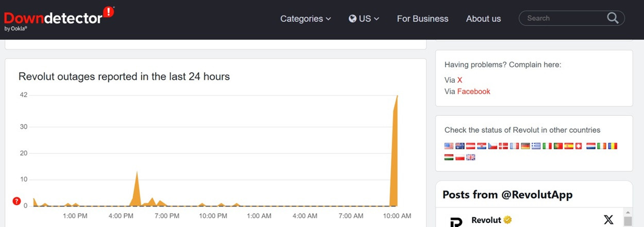Select the Poland flag
Viewport: 644px width, 227px height.
coord(460,157)
